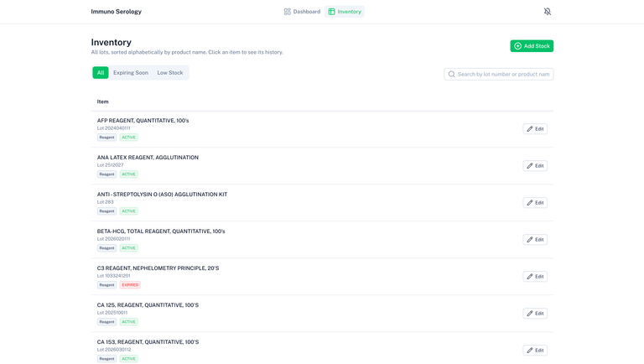This screenshot has width=644, height=364.
Task: Open the Dashboard tab
Action: click(302, 12)
